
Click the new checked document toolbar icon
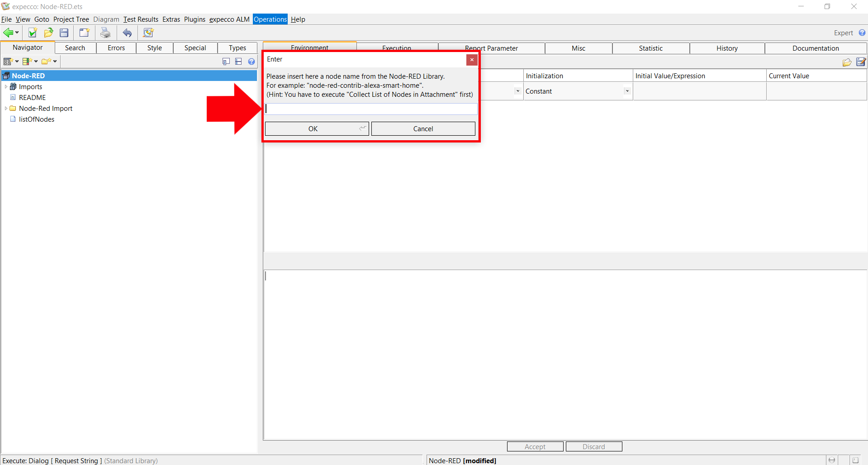pos(33,33)
